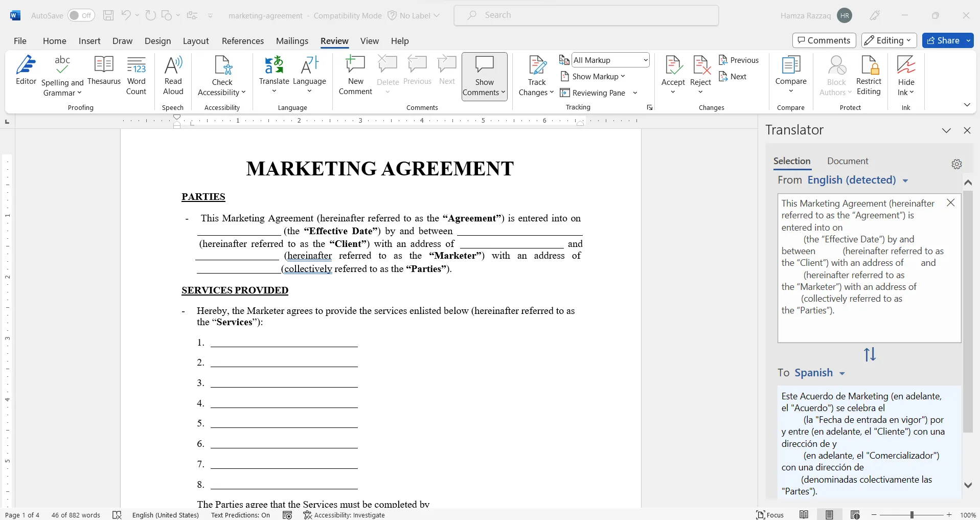Adjust the zoom slider handle
This screenshot has height=520, width=980.
(x=911, y=515)
